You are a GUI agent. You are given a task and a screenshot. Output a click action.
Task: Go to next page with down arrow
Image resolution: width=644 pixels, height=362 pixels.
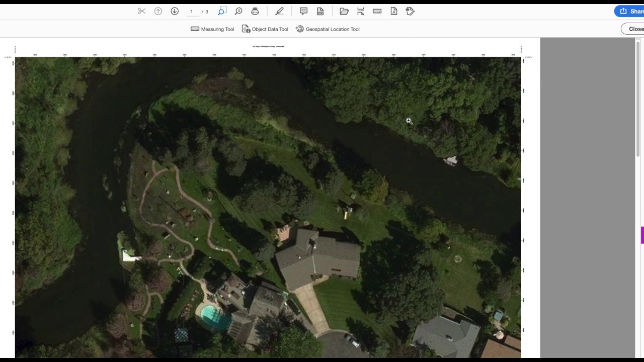coord(175,11)
